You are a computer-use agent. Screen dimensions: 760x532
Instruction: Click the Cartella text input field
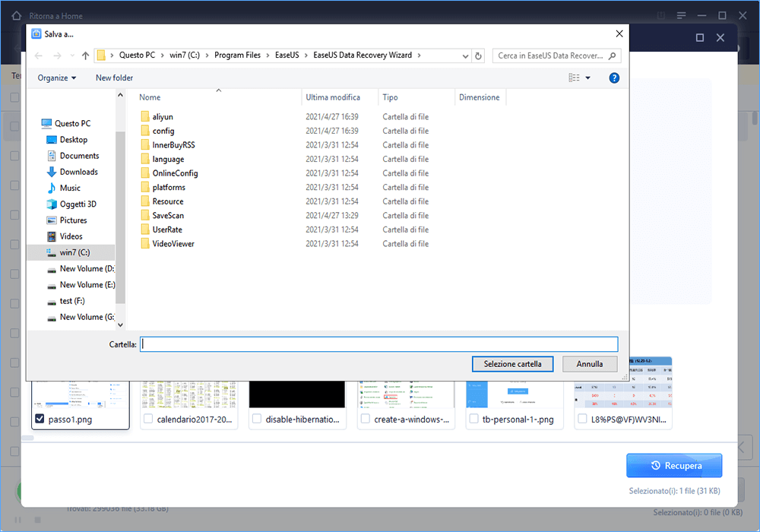(x=378, y=344)
